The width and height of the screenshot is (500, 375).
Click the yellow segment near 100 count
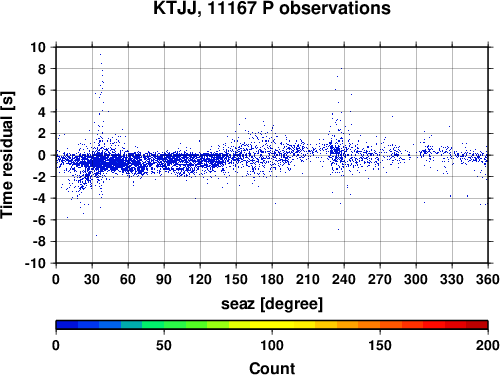(272, 325)
